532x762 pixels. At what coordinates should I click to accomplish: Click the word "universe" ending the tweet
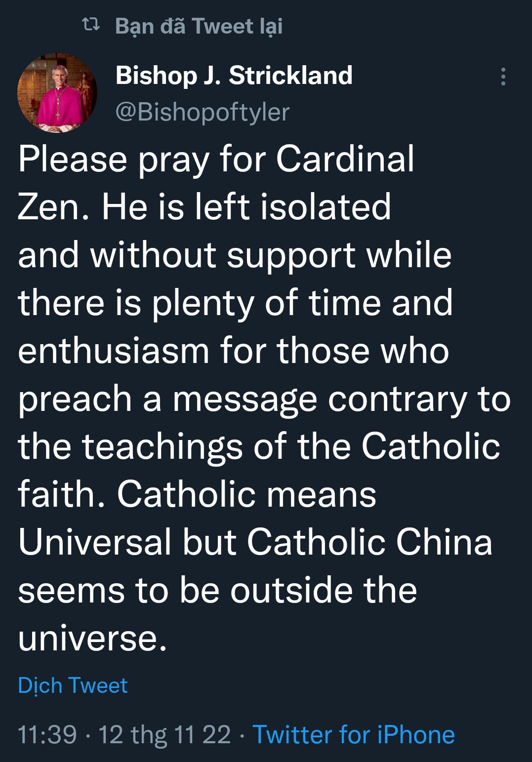[89, 638]
